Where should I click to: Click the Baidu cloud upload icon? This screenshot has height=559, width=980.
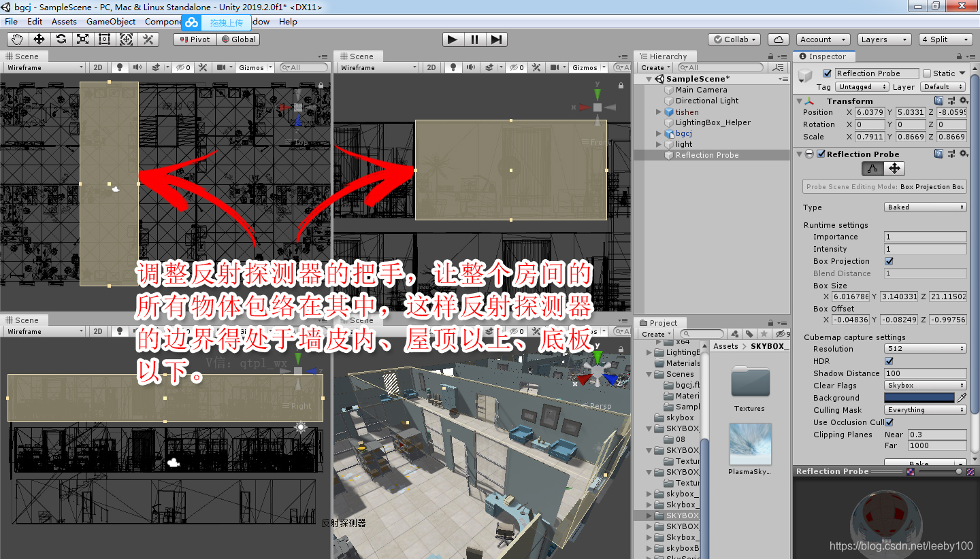click(192, 22)
